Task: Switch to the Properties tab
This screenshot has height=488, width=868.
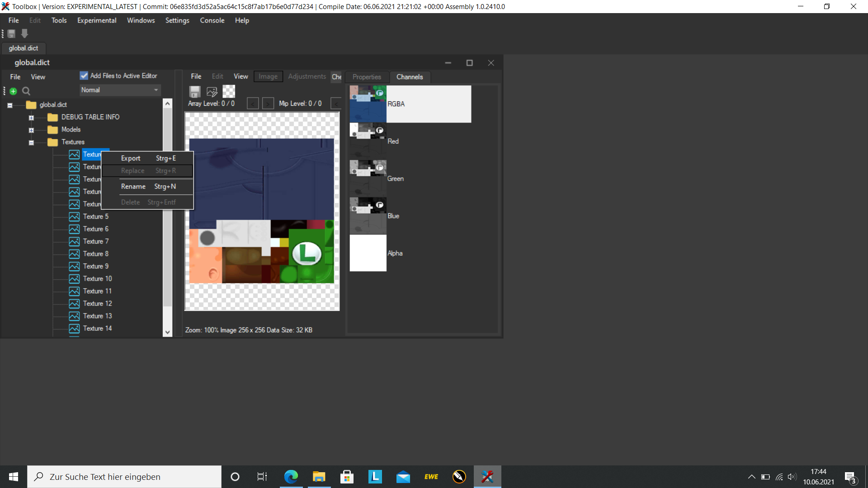Action: point(366,77)
